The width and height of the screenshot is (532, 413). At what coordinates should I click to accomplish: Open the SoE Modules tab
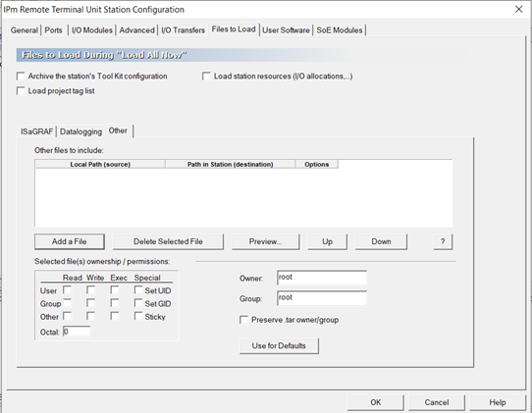coord(340,30)
